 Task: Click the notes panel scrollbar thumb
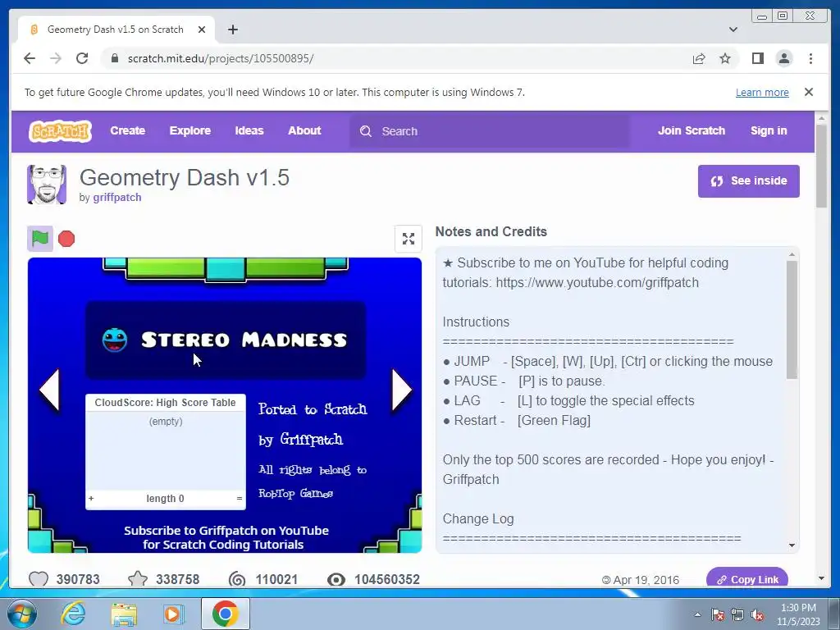coord(792,320)
